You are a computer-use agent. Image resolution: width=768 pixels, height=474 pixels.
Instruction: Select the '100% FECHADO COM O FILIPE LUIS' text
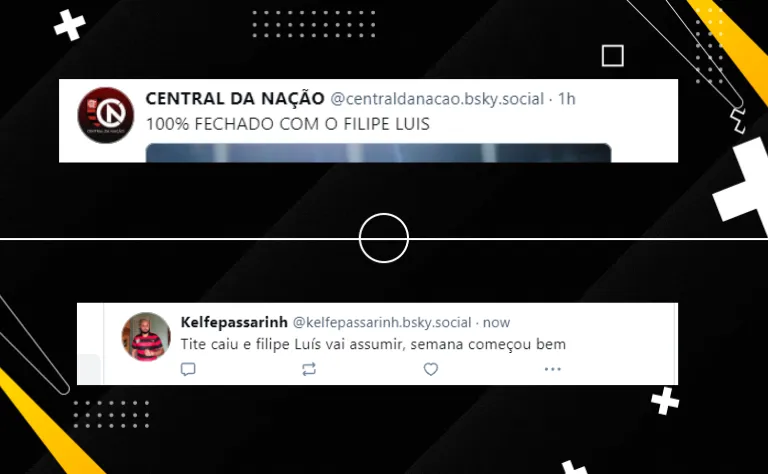[288, 124]
